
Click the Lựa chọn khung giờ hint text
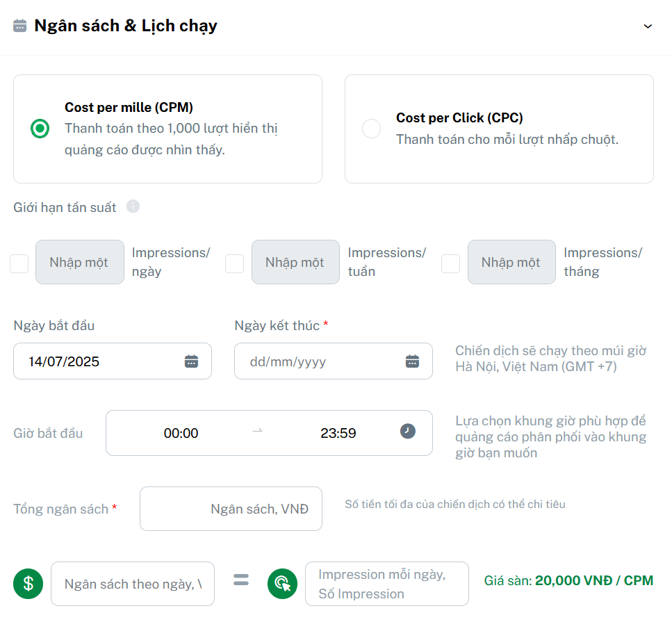pos(550,437)
